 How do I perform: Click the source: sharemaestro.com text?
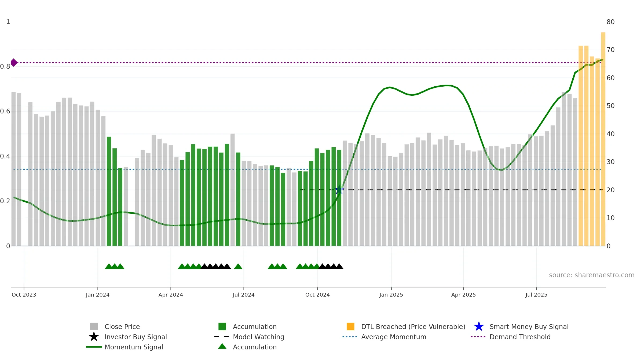point(591,275)
